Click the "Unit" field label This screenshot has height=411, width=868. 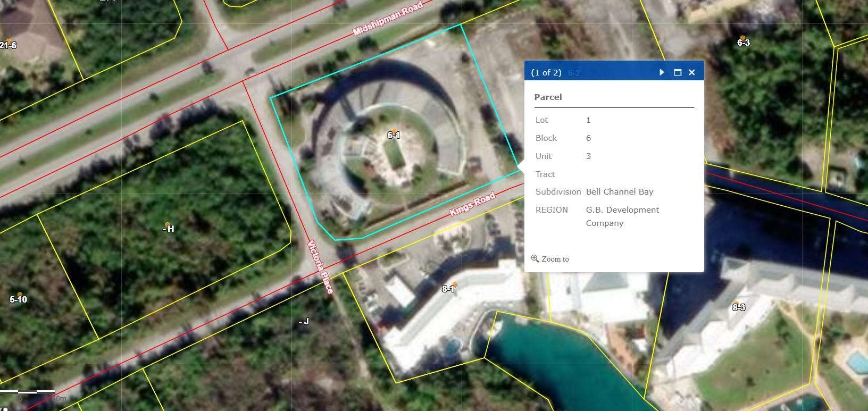(x=544, y=156)
